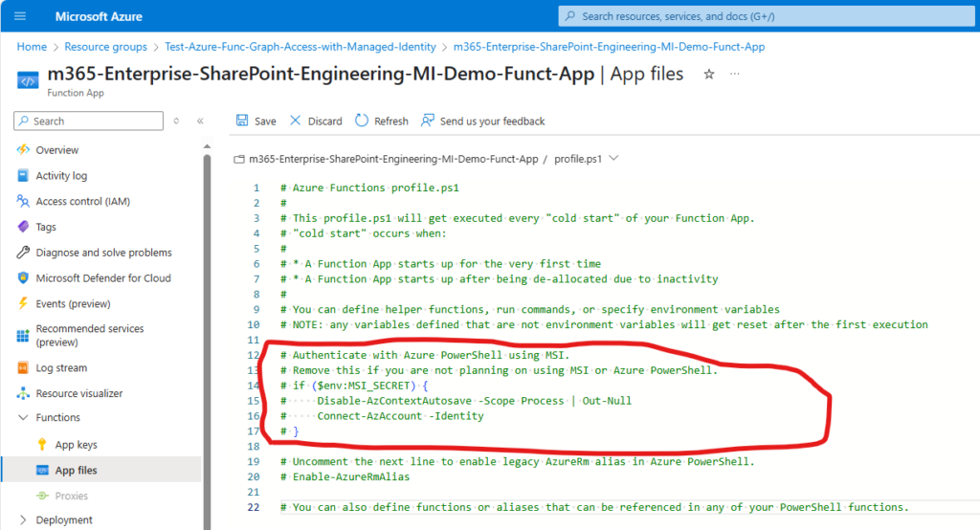This screenshot has width=980, height=530.
Task: Collapse the Functions section
Action: 23,417
